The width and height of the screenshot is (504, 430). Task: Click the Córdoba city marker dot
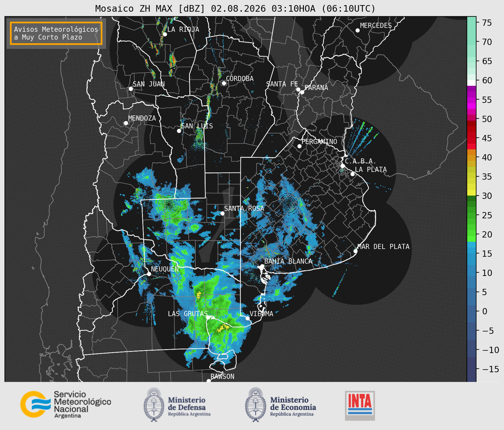click(x=224, y=83)
